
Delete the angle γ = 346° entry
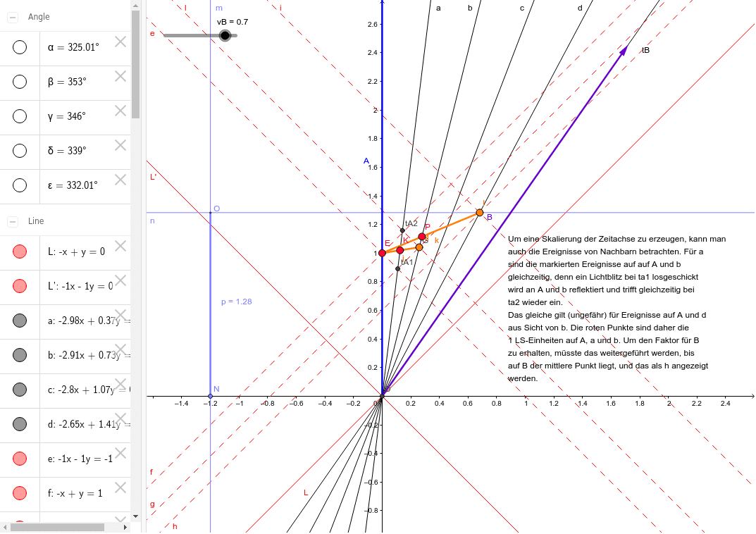tap(120, 111)
